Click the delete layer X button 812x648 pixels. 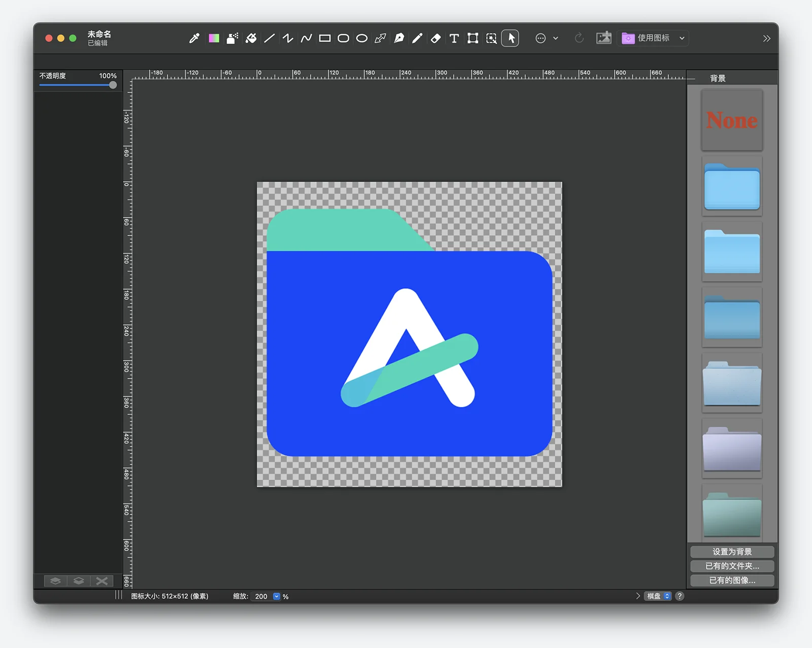click(102, 581)
